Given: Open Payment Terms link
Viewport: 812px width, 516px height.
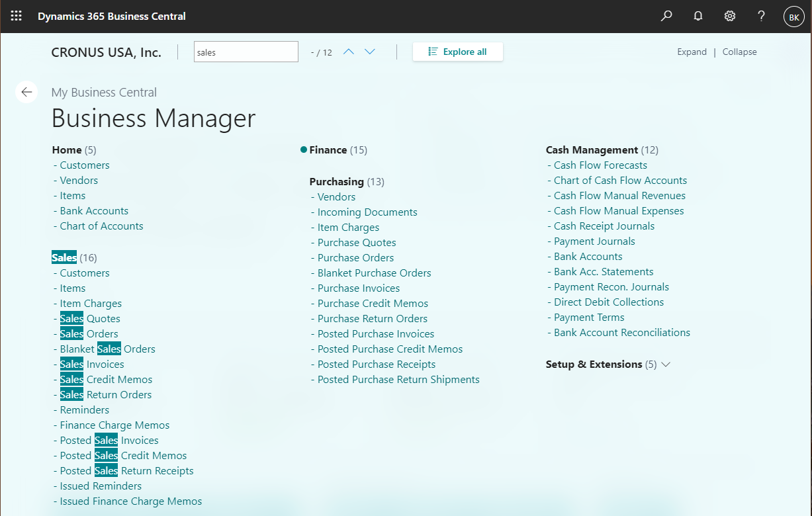Looking at the screenshot, I should (589, 318).
